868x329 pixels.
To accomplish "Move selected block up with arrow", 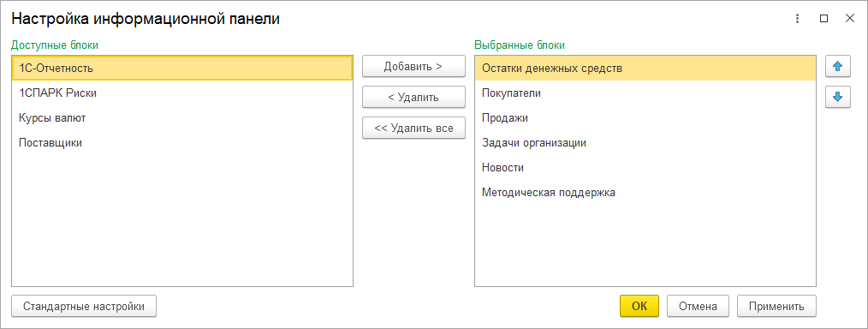I will 837,67.
